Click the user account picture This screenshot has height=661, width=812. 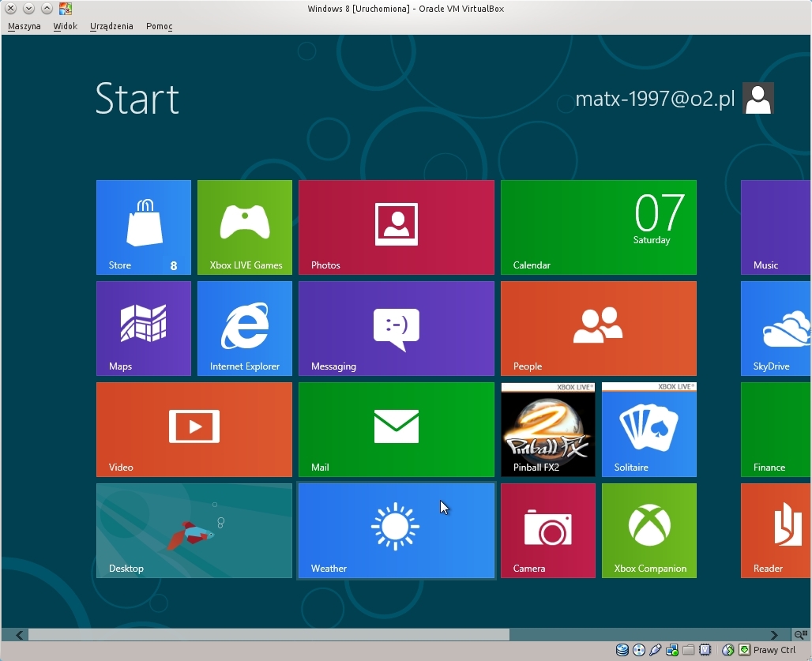pyautogui.click(x=758, y=98)
